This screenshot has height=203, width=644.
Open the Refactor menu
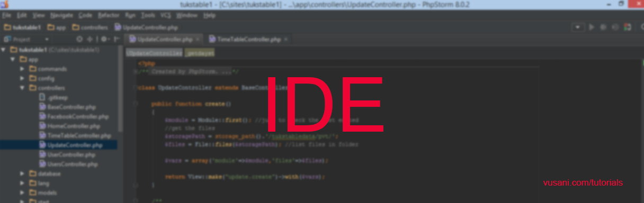(x=109, y=15)
